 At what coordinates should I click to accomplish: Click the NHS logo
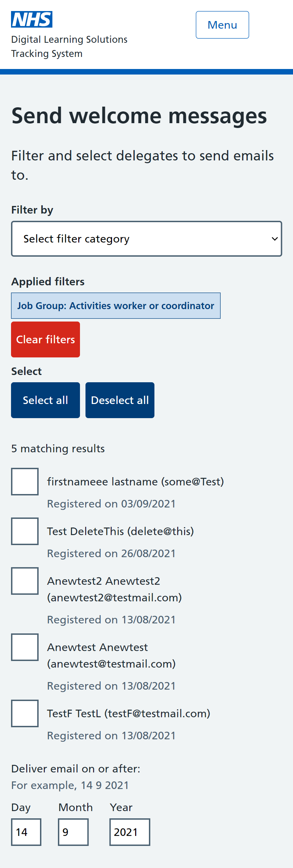click(x=32, y=19)
